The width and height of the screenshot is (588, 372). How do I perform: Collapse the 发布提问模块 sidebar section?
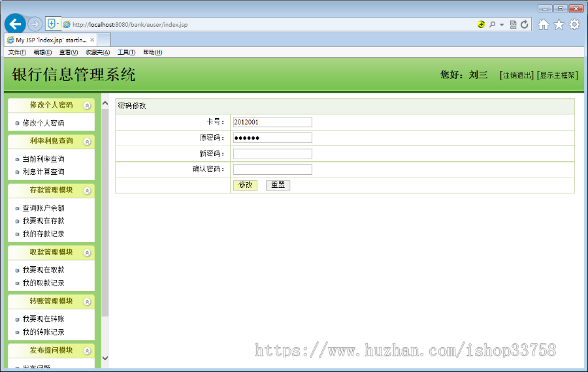tap(87, 351)
